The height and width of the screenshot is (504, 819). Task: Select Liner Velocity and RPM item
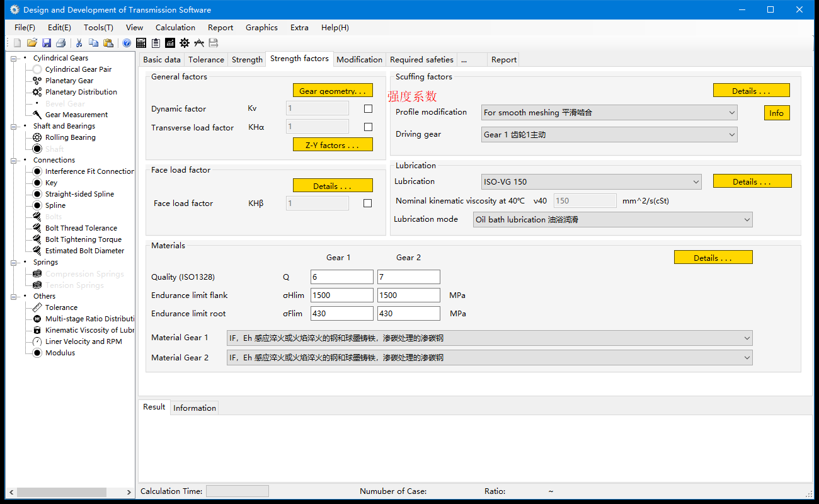click(83, 341)
